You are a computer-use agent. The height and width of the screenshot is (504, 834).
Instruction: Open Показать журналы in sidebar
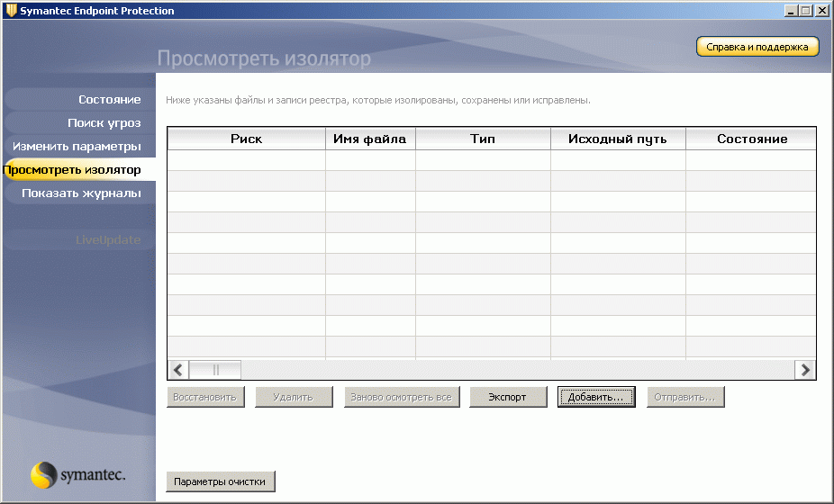click(x=80, y=193)
